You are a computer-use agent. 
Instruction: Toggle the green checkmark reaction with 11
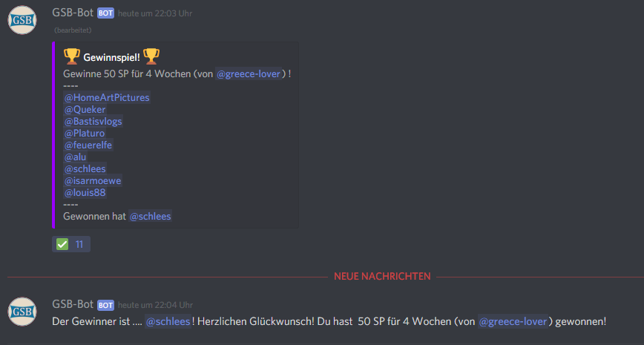tap(71, 244)
